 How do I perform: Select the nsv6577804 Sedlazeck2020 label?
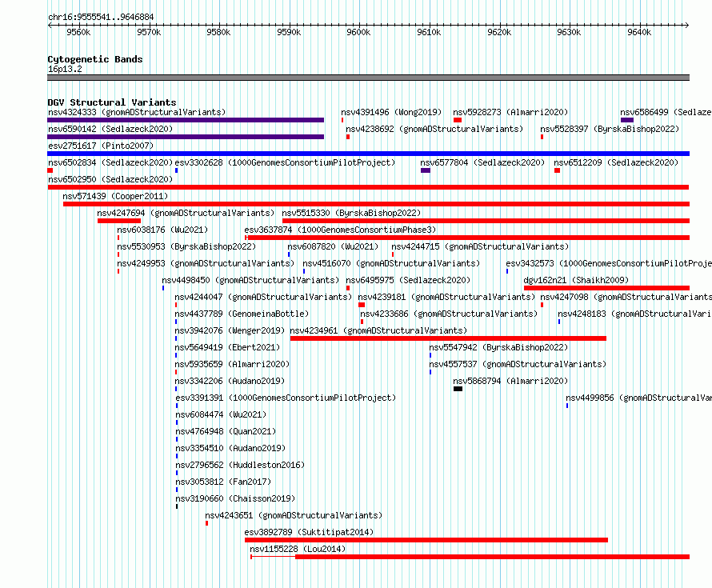pos(482,162)
